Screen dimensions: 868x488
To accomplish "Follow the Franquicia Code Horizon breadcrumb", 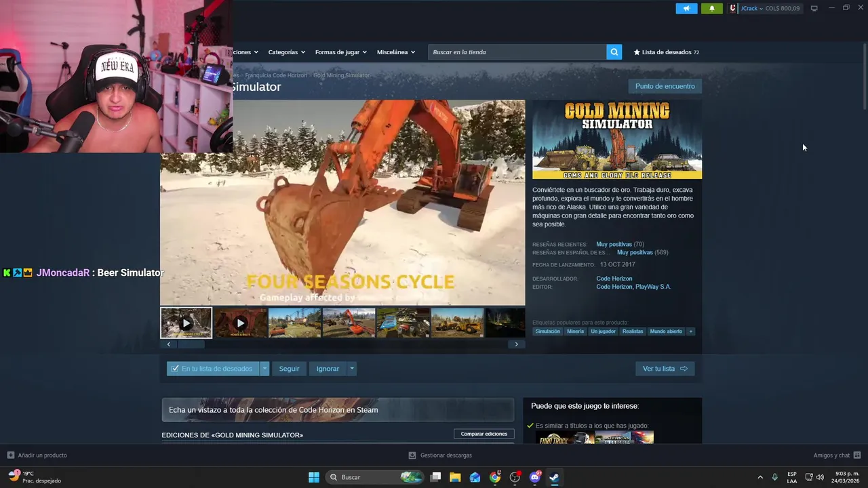I will 276,75.
